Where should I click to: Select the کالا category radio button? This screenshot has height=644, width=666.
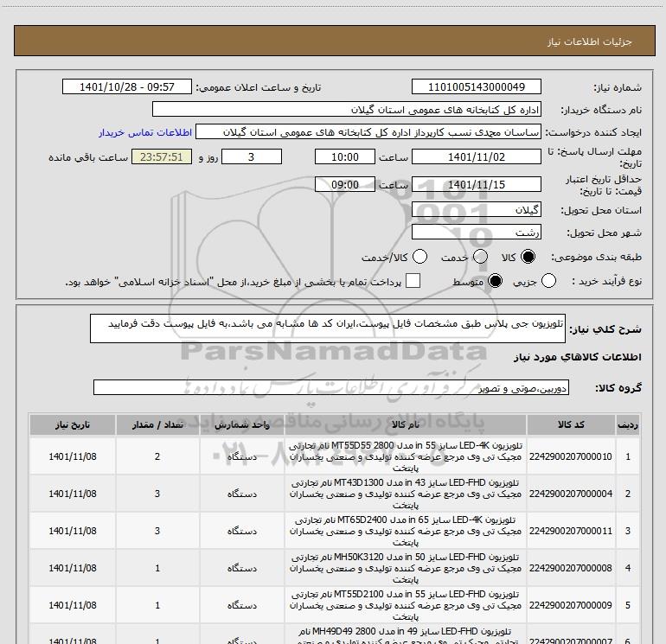528,257
